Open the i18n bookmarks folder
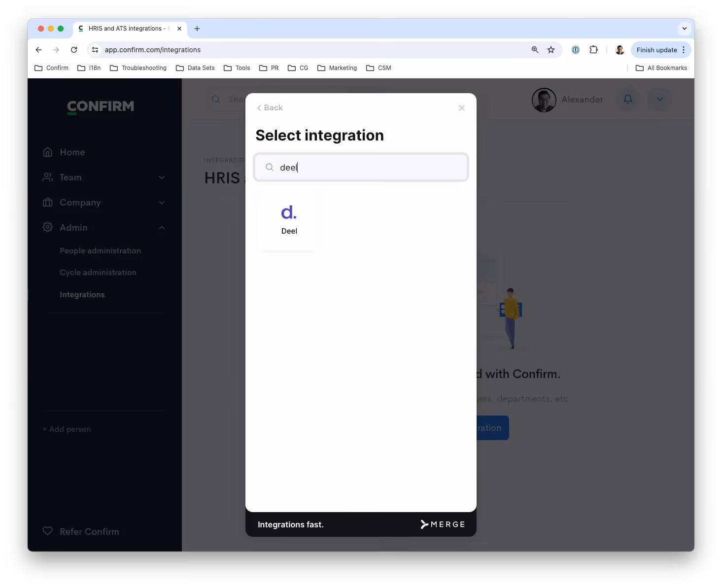The height and width of the screenshot is (588, 722). [x=89, y=68]
